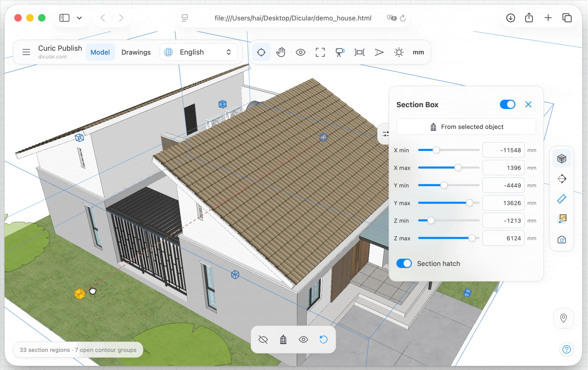588x370 pixels.
Task: Click the From selected object button
Action: coord(466,127)
